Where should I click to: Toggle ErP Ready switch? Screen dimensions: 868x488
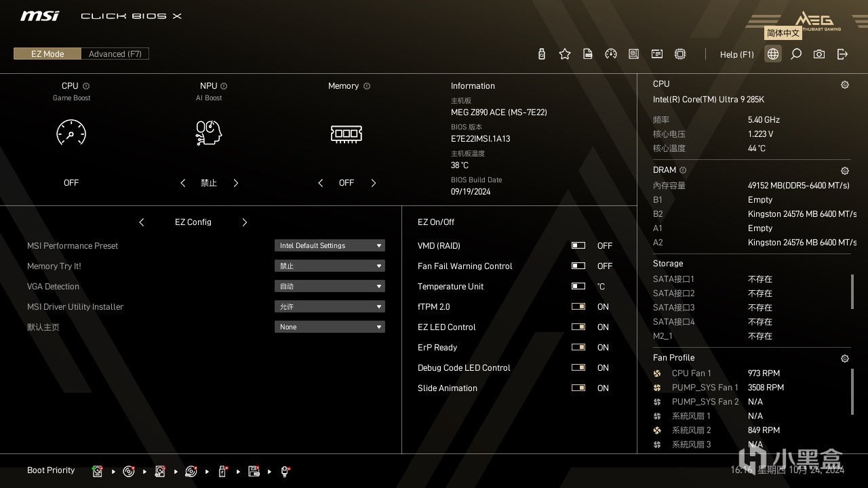[x=578, y=348]
